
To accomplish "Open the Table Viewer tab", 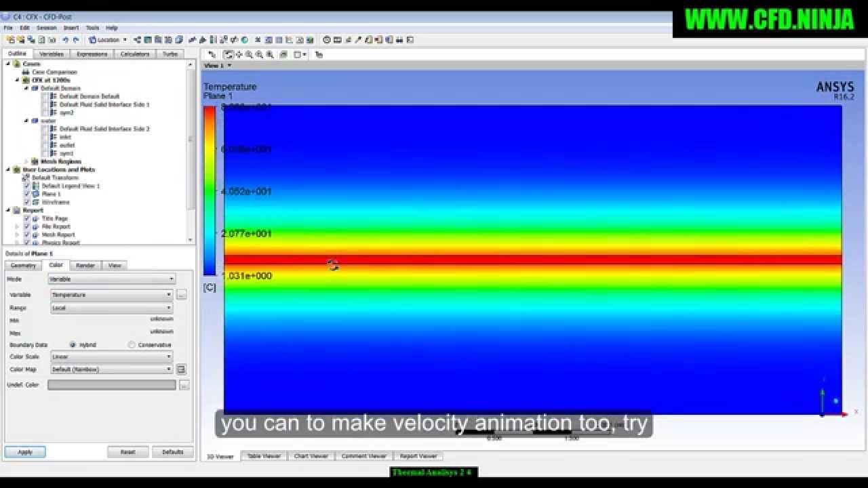I will coord(264,456).
